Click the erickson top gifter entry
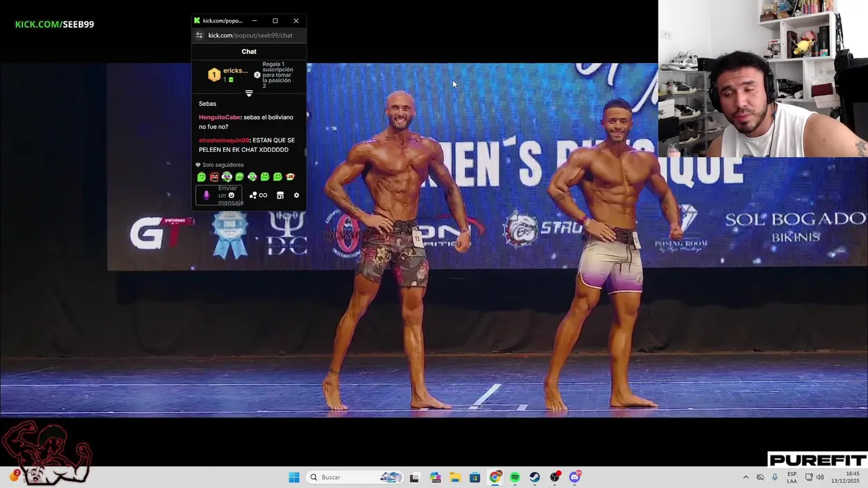The width and height of the screenshot is (868, 488). [229, 75]
